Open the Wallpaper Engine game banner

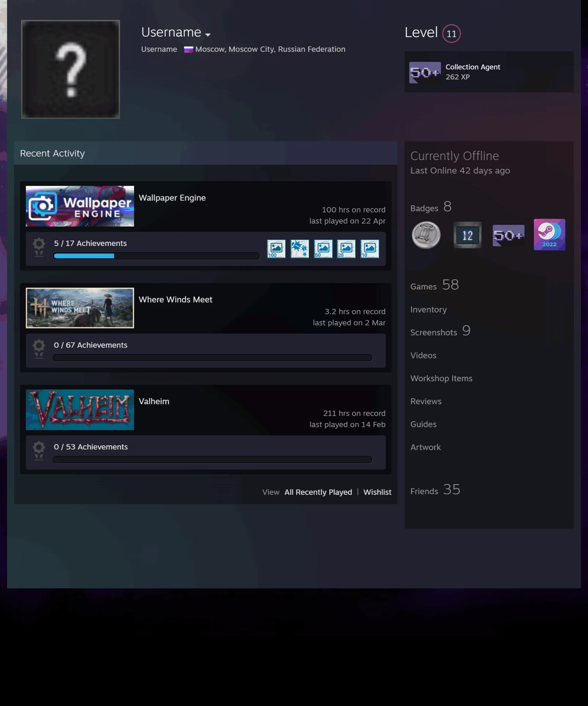click(x=80, y=206)
